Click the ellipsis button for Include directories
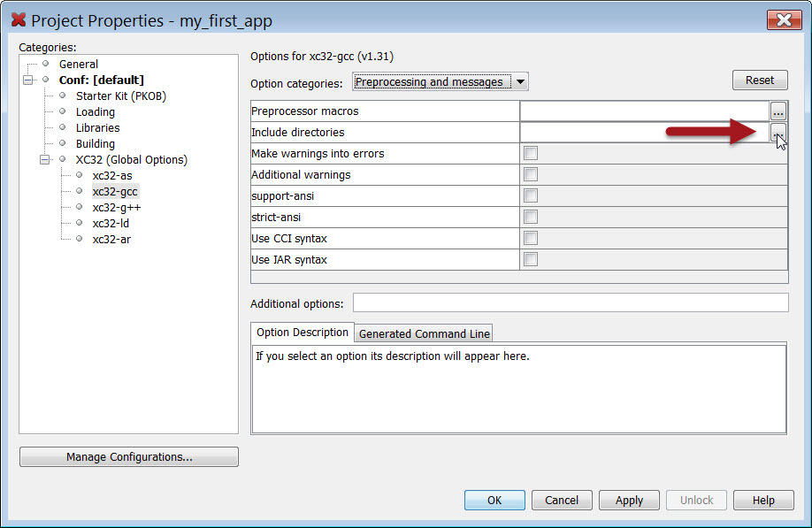812x528 pixels. [778, 133]
